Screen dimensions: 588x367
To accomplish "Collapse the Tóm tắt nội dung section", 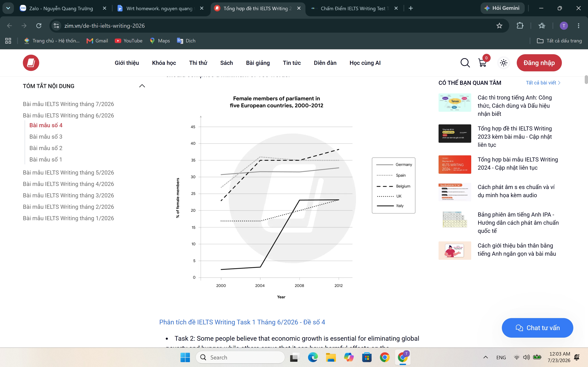I will coord(142,86).
